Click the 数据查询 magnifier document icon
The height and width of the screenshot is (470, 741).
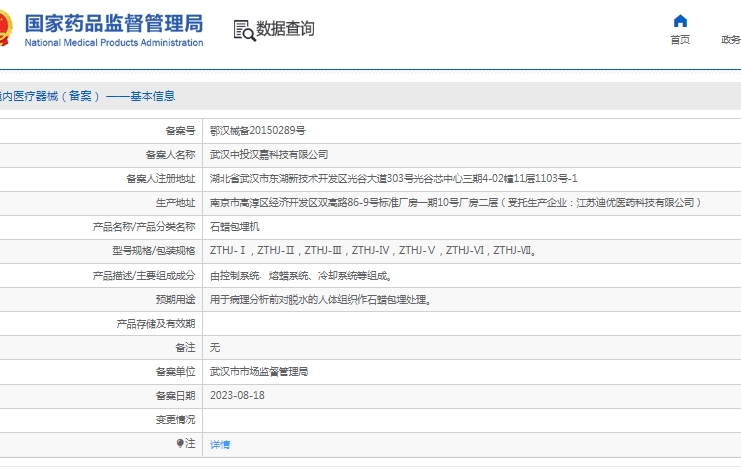click(x=244, y=30)
